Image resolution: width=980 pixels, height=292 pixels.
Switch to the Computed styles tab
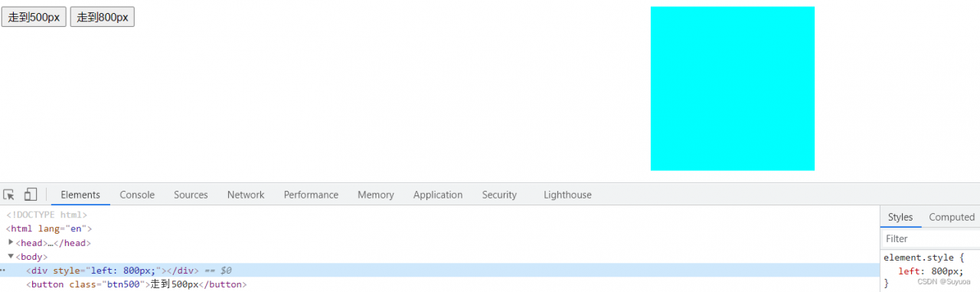(x=952, y=217)
